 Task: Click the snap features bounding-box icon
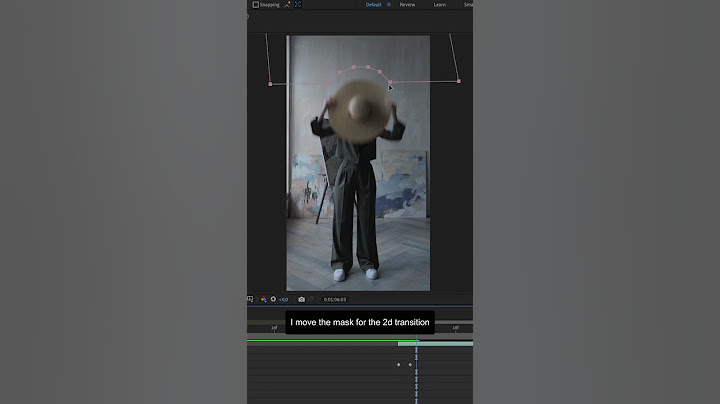(x=298, y=5)
